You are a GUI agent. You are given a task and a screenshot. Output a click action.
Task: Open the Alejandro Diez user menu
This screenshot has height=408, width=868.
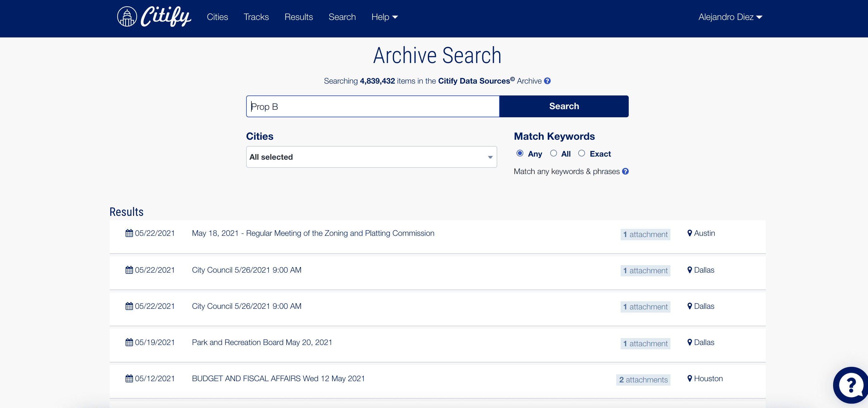(x=730, y=17)
